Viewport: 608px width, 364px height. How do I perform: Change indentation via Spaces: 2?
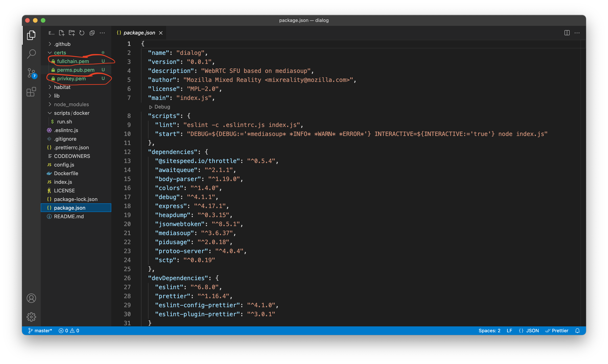489,331
